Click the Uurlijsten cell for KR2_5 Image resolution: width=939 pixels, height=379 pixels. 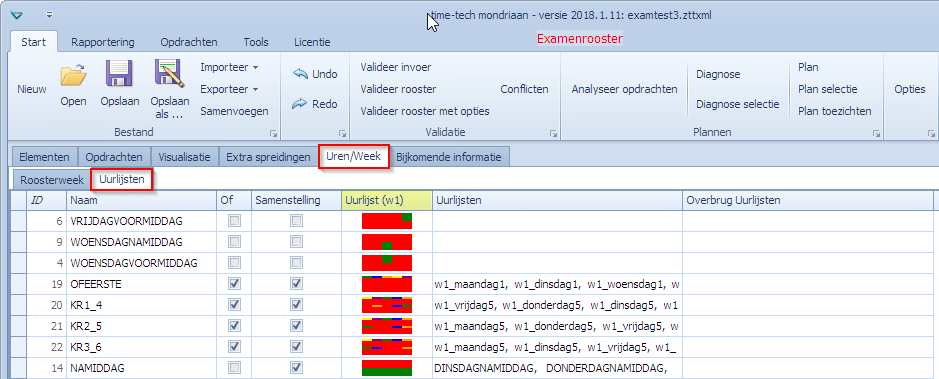557,326
